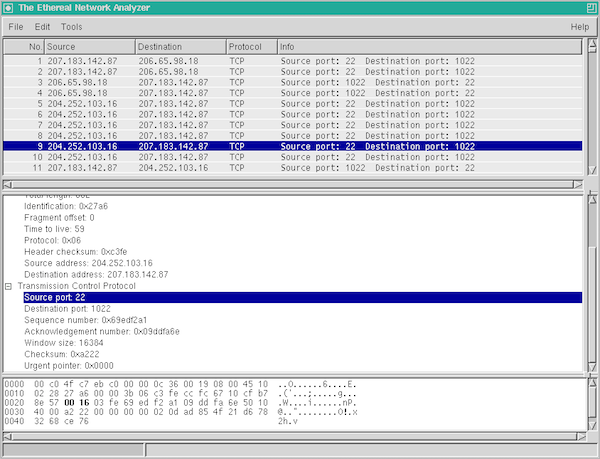The height and width of the screenshot is (459, 600).
Task: Open the Help menu
Action: [x=580, y=27]
